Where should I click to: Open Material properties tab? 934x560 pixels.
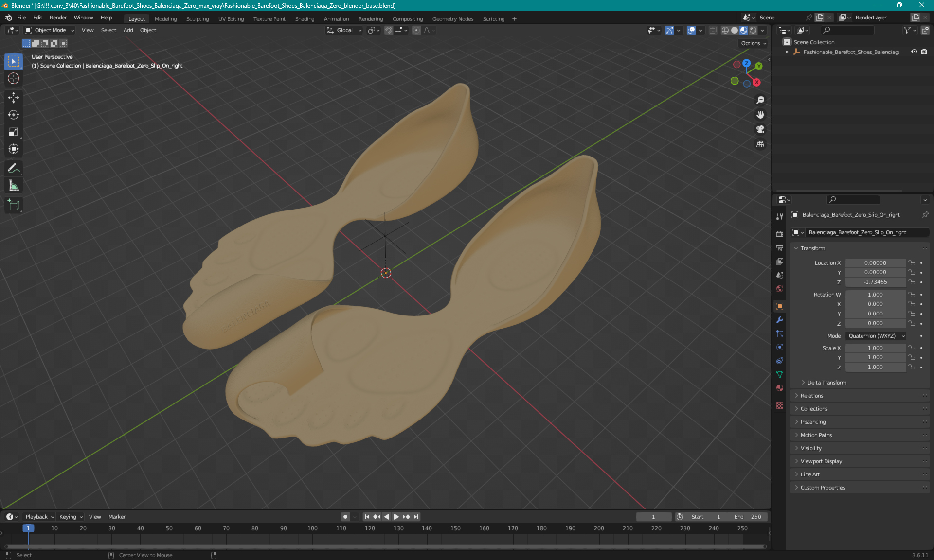[780, 388]
